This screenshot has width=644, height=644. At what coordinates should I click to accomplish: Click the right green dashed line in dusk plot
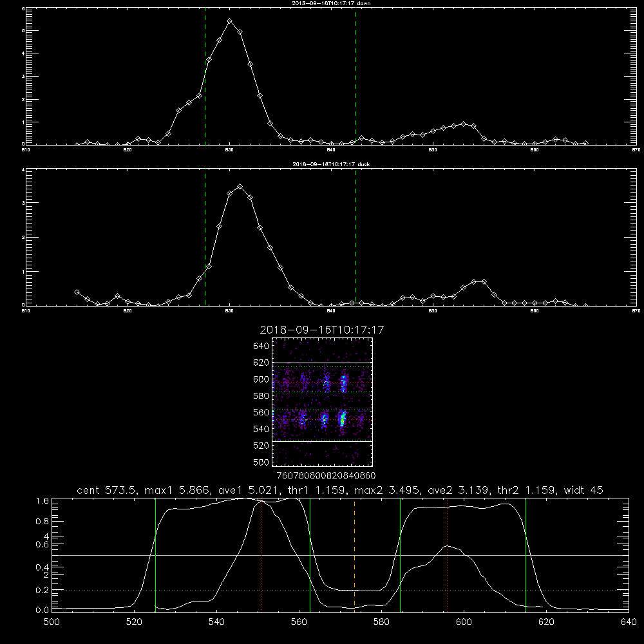click(x=355, y=237)
